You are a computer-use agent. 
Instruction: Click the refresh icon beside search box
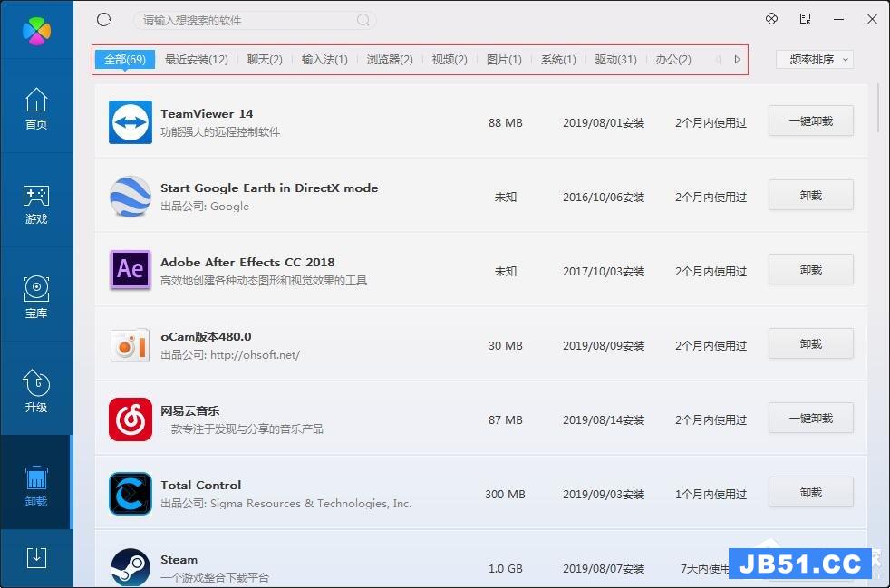pyautogui.click(x=103, y=19)
